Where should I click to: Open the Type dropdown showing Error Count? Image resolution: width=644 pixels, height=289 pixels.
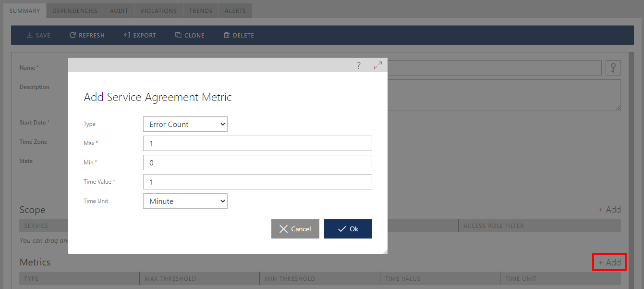pyautogui.click(x=185, y=124)
